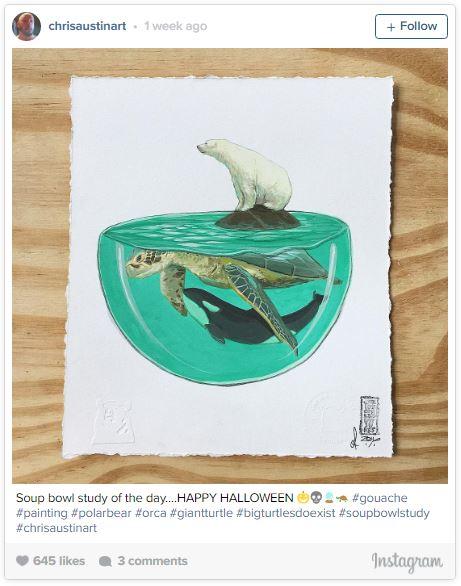Click the comment bubble icon
Viewport: 461px width, 586px height.
105,561
